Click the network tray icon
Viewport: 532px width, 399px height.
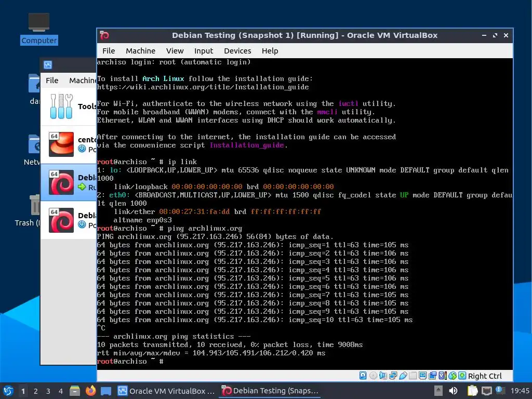[486, 391]
